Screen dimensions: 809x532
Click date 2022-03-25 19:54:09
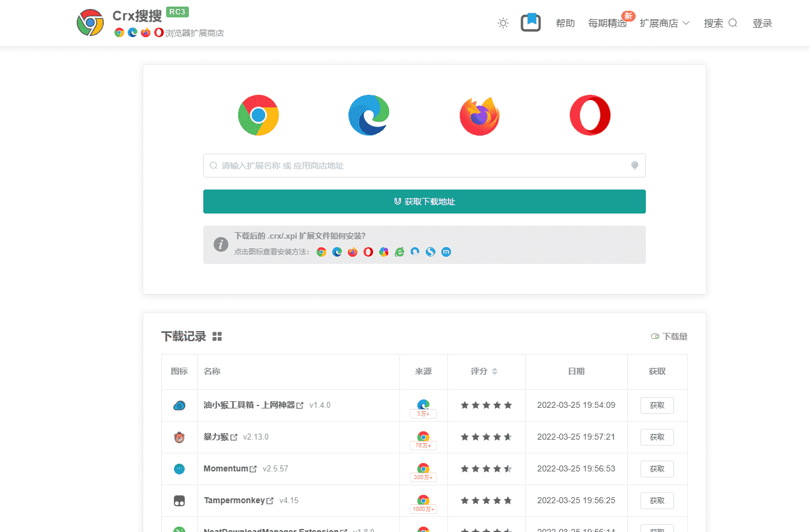[576, 405]
